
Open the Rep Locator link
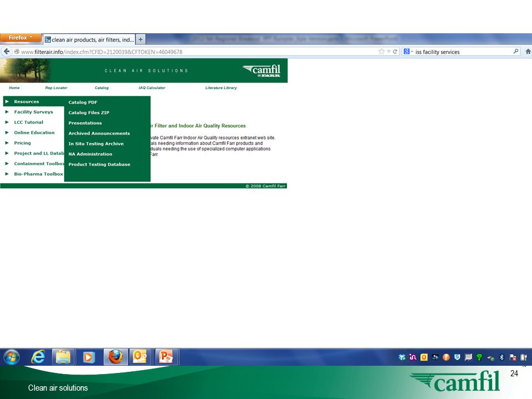pos(57,88)
